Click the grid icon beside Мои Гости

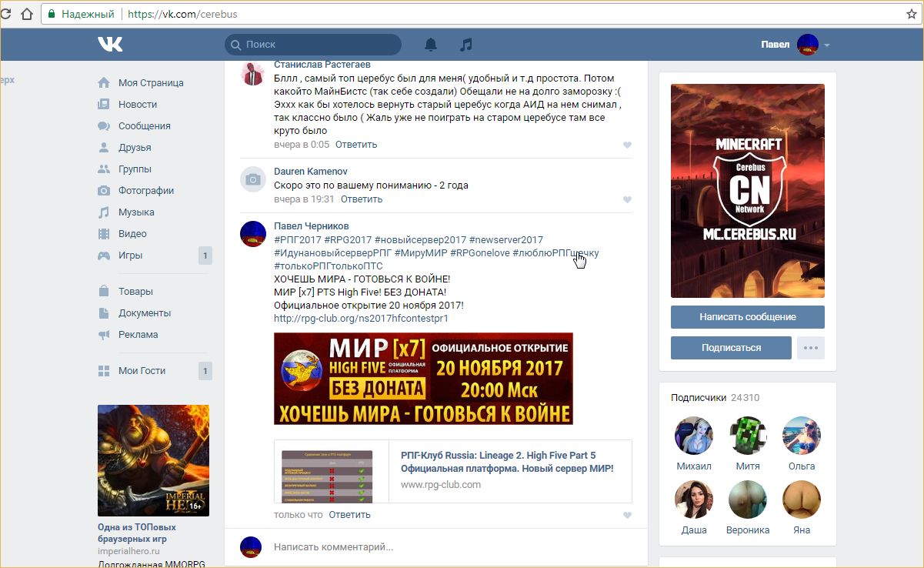point(104,371)
